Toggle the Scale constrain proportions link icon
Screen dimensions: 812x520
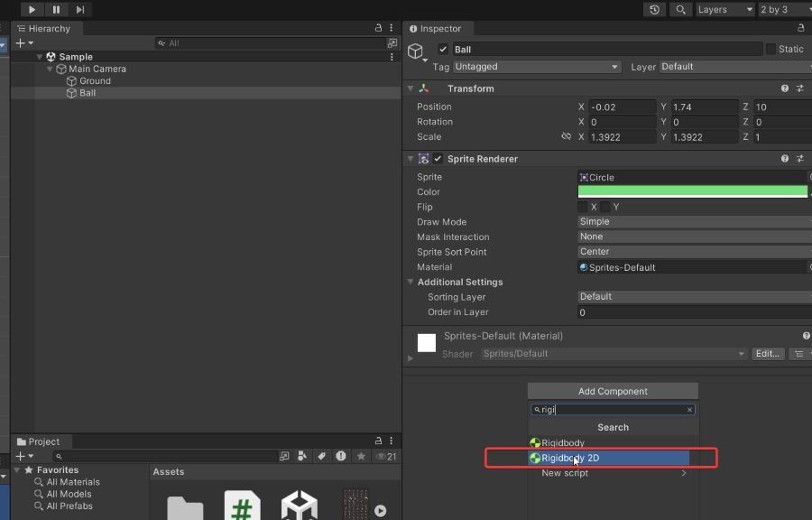pyautogui.click(x=566, y=136)
